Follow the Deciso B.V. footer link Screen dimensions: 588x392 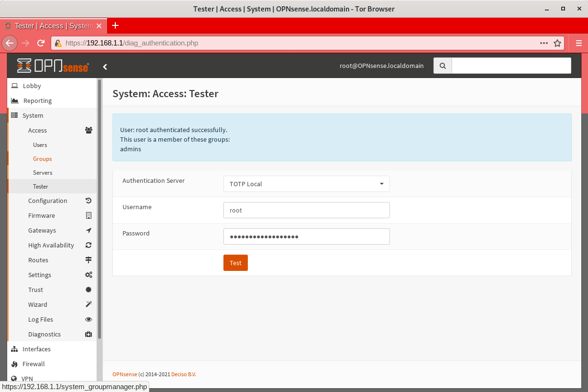tap(184, 374)
